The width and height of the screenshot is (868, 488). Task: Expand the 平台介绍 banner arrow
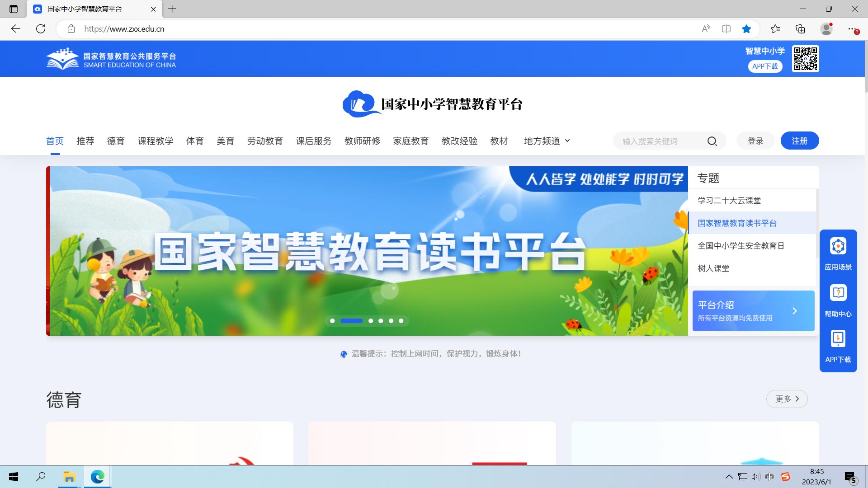794,311
